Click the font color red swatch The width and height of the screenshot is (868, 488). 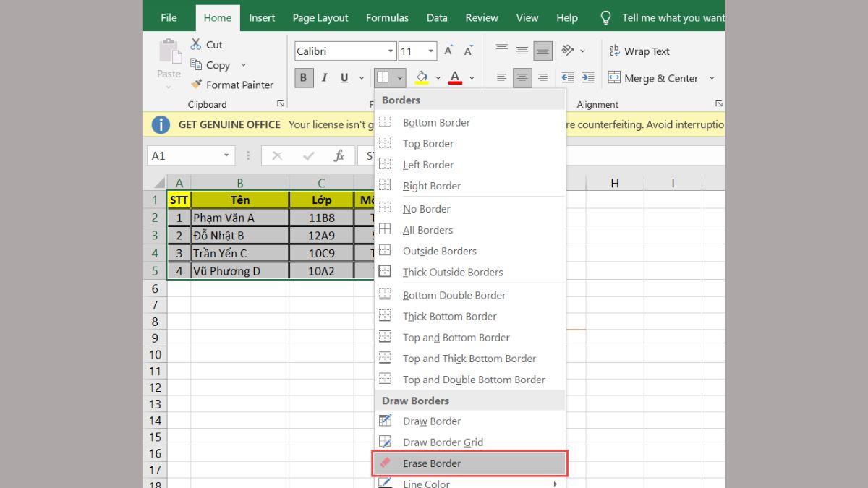click(455, 78)
